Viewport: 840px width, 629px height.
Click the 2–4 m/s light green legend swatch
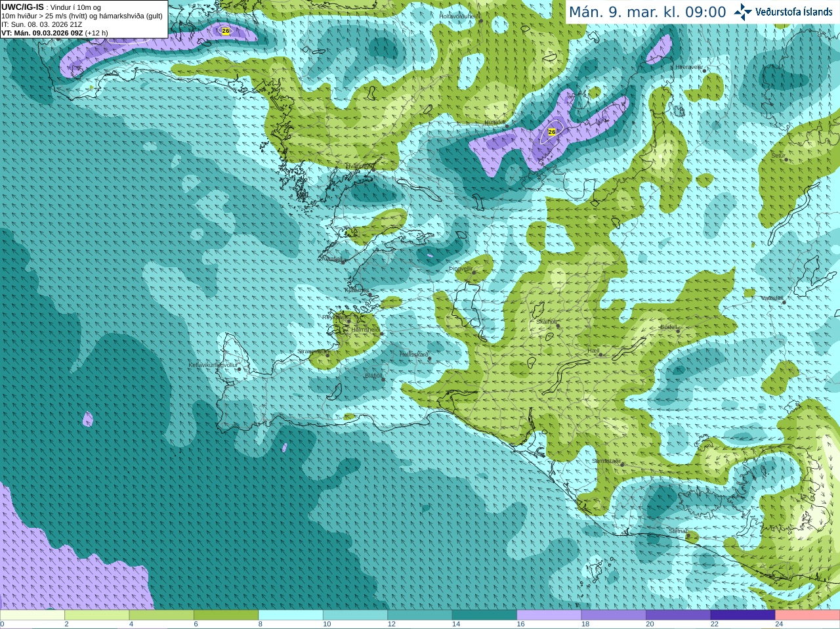96,615
